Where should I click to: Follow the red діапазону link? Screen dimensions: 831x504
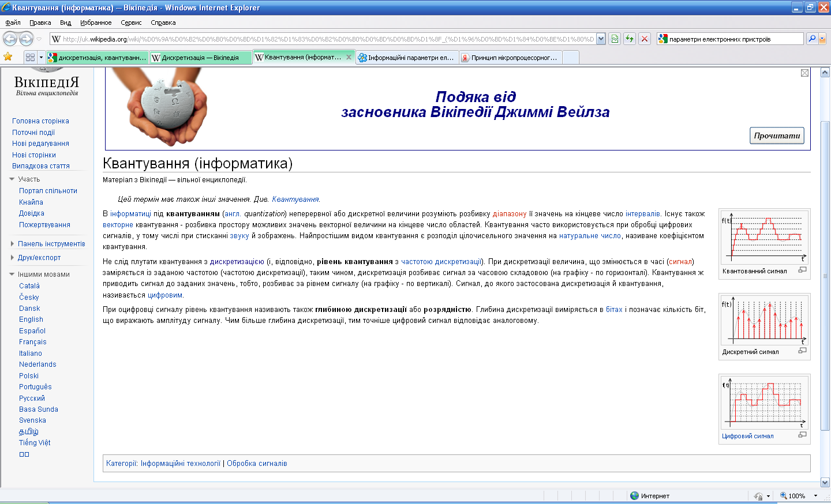[510, 214]
